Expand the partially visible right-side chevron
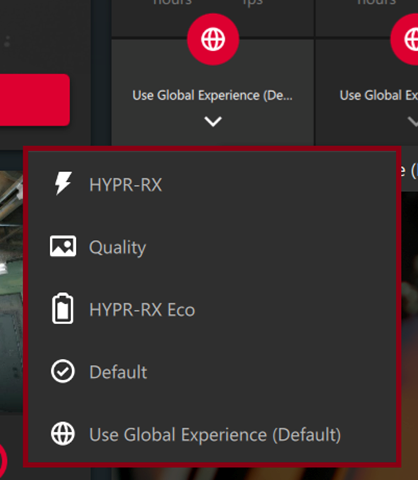This screenshot has width=418, height=480. click(x=413, y=121)
